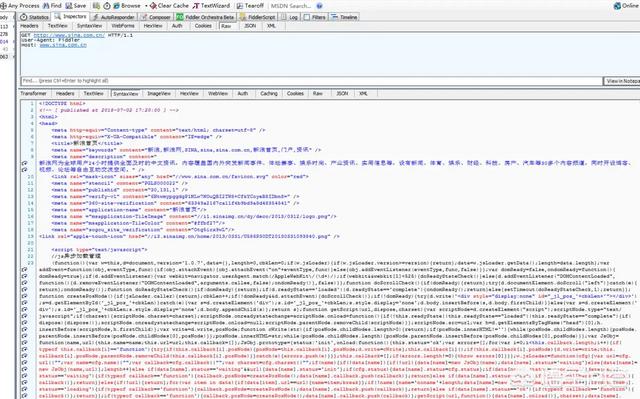
Task: Open the response Auth tab
Action: tap(243, 93)
